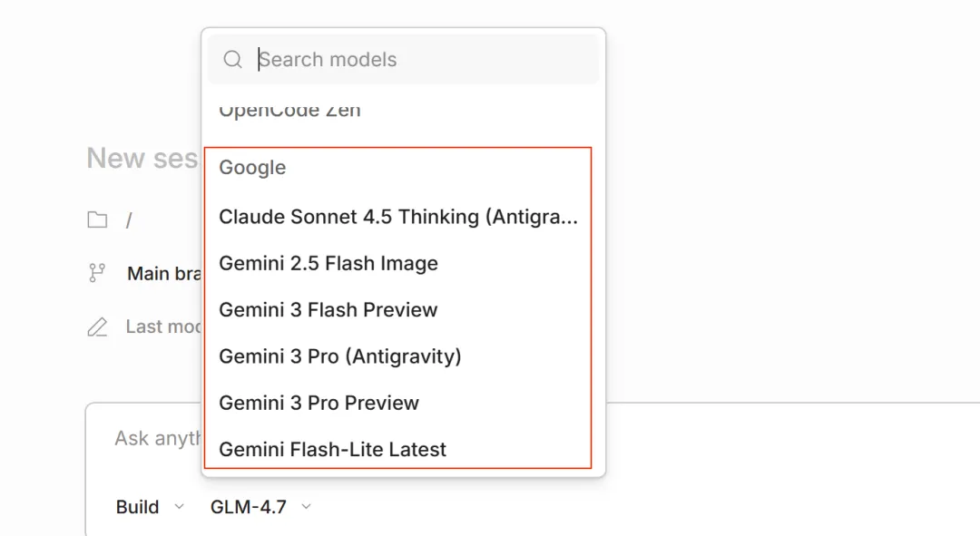Click the Main branch label
This screenshot has width=980, height=536.
163,273
